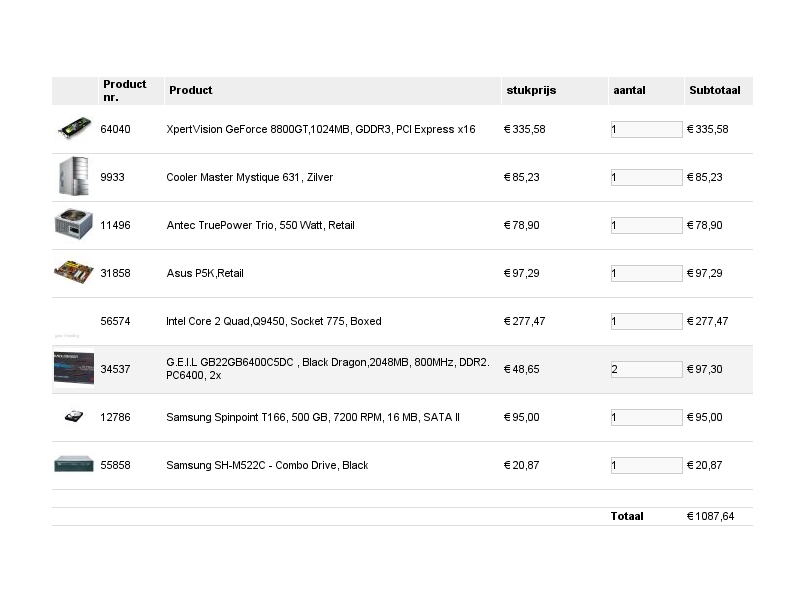Open the Intel Core 2 Quad Q9450 product name
800x600 pixels.
273,321
